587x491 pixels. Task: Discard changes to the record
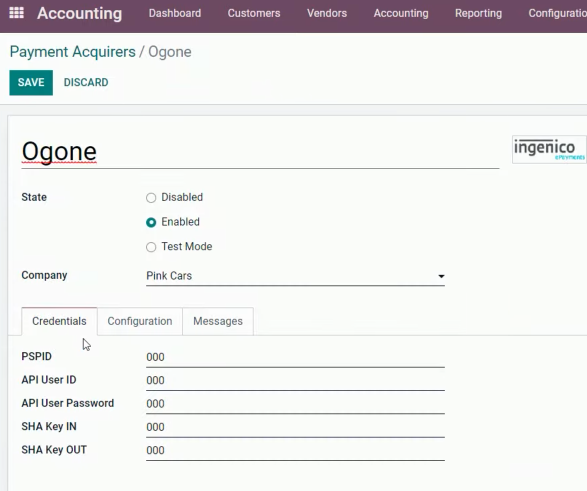click(86, 82)
